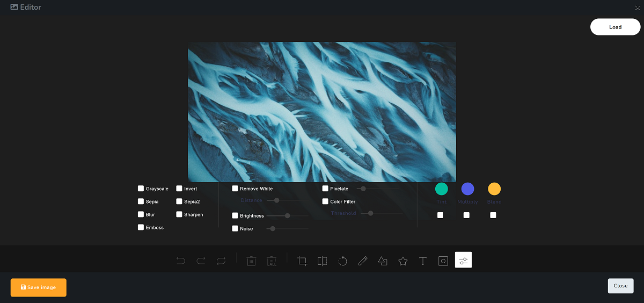Tick the Sepia2 checkbox
644x303 pixels.
179,201
